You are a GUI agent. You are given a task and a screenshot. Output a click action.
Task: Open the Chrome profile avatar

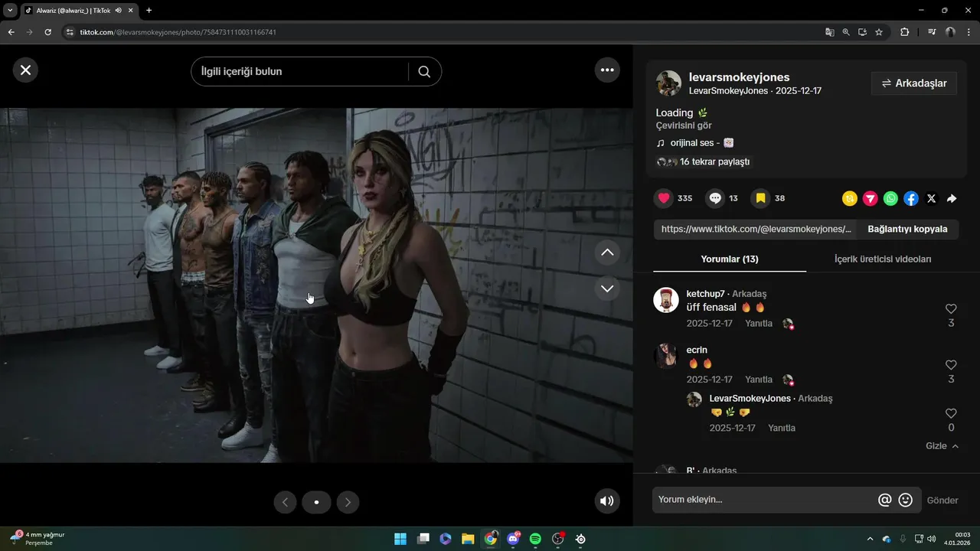click(950, 32)
